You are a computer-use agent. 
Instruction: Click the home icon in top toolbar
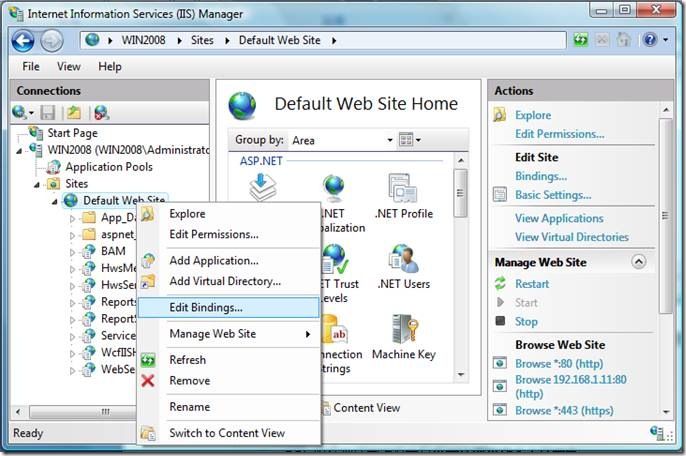pyautogui.click(x=623, y=40)
